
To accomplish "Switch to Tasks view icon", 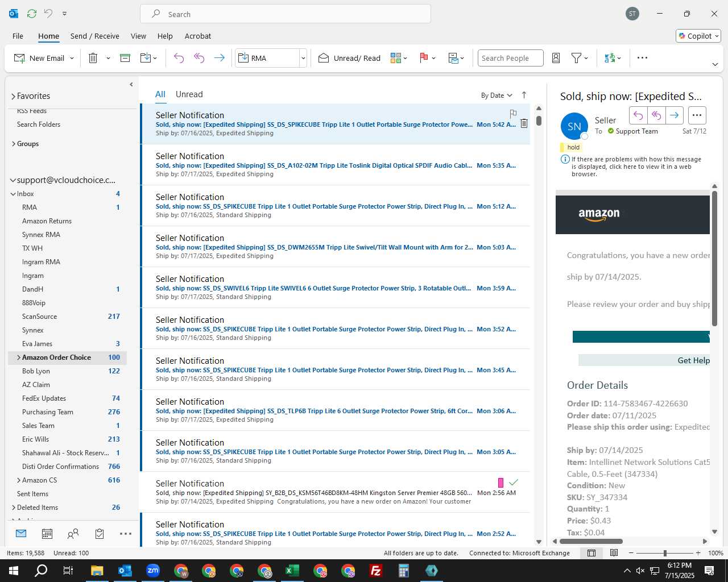I will click(100, 534).
